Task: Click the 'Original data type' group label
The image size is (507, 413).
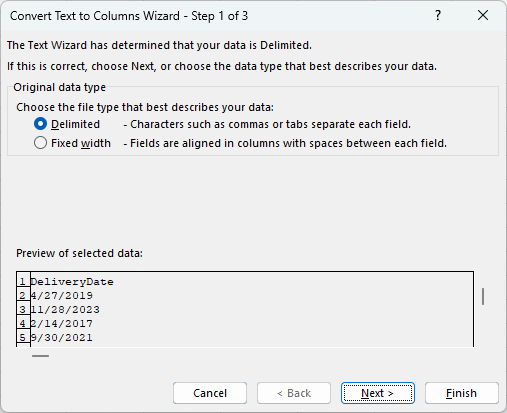Action: [60, 87]
